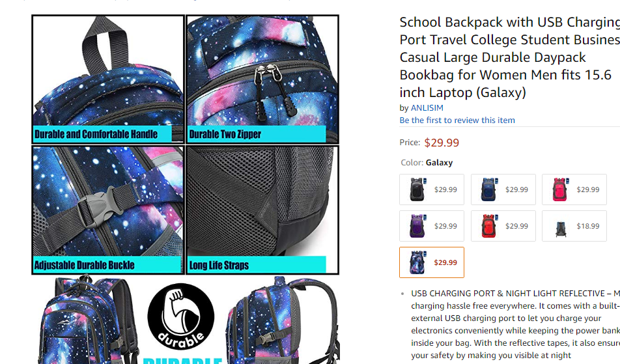Choose the navy blue backpack swatch
Image resolution: width=620 pixels, height=364 pixels.
503,189
